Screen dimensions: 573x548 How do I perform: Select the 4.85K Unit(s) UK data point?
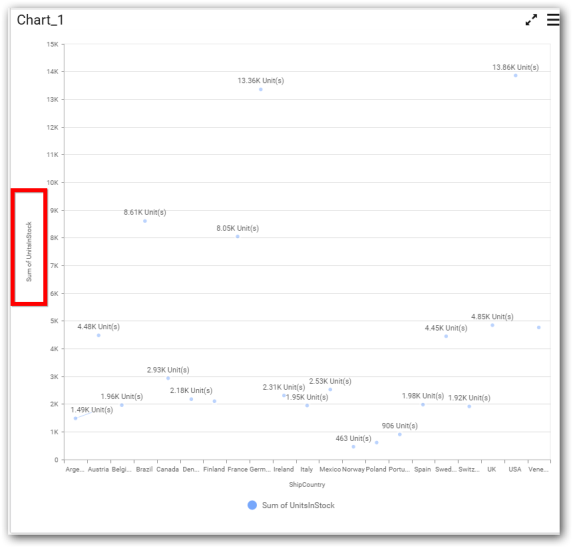pos(492,325)
